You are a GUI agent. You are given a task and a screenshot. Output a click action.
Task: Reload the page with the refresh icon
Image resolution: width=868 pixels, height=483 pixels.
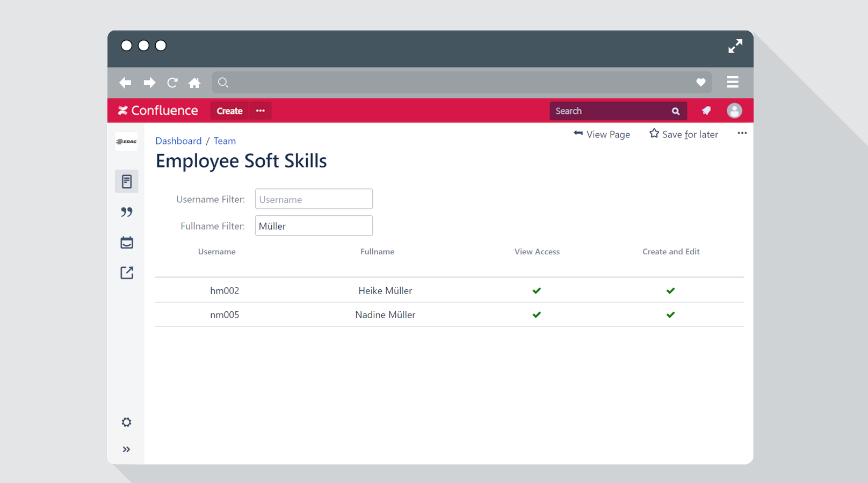(x=172, y=83)
